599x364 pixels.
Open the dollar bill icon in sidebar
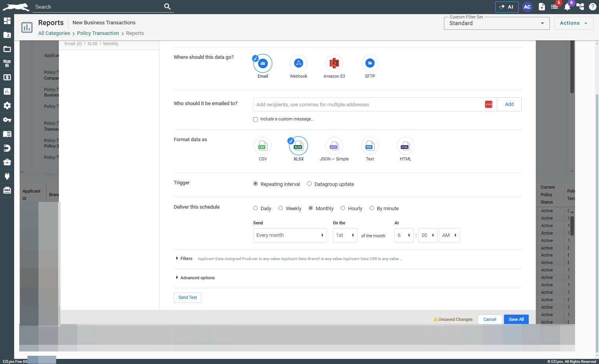7,77
